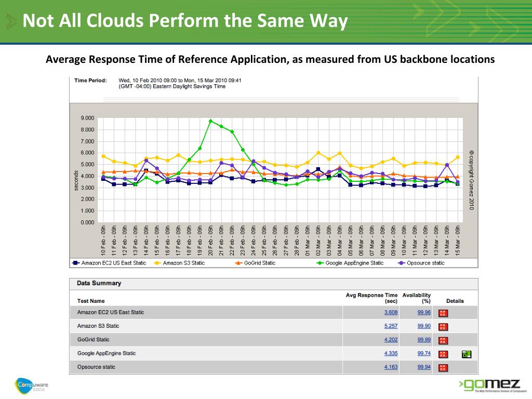
Task: Select Amazon S3 Static table row name
Action: tap(98, 326)
